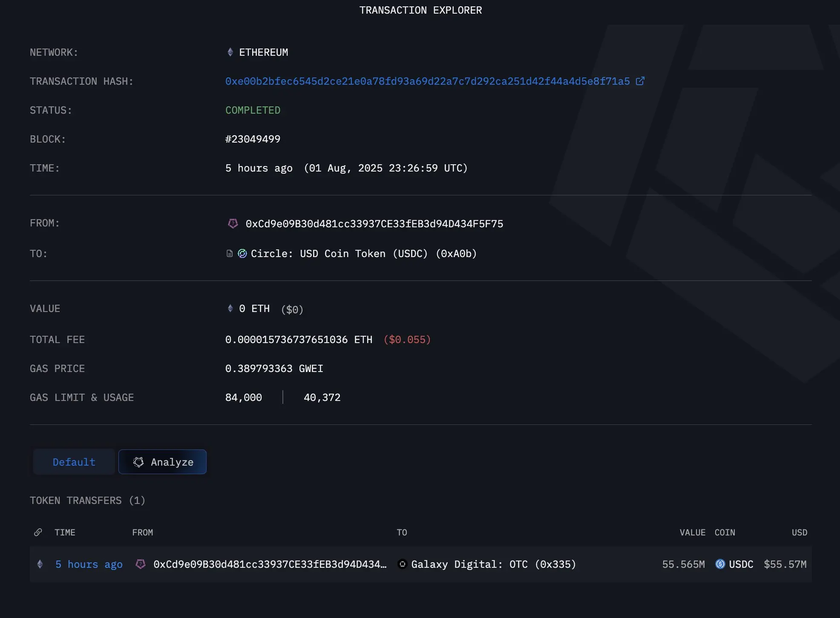Viewport: 840px width, 618px height.
Task: Click the USD column header in transfers
Action: (799, 532)
